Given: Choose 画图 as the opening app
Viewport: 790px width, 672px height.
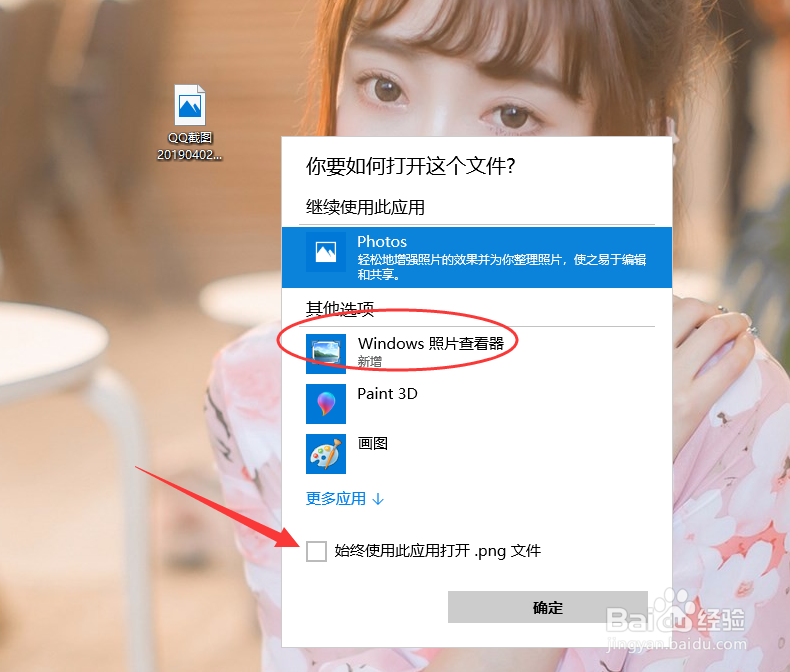Looking at the screenshot, I should click(477, 453).
